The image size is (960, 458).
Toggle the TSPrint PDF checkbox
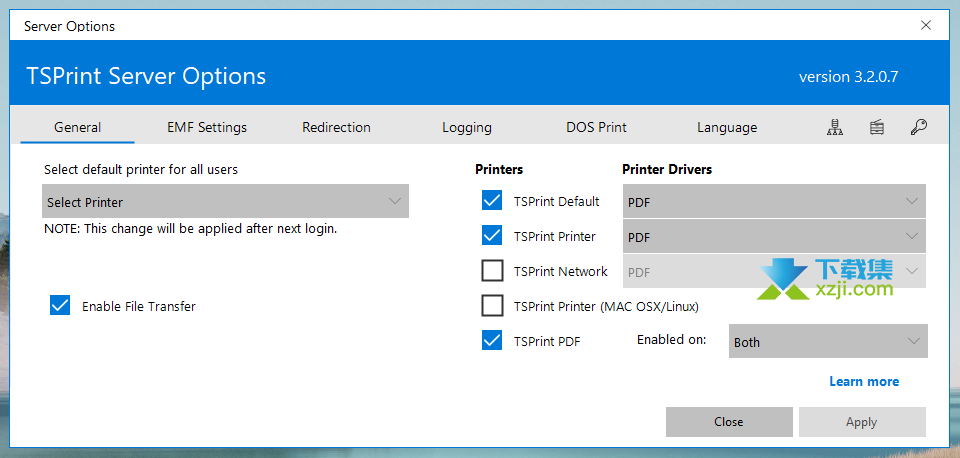[492, 340]
